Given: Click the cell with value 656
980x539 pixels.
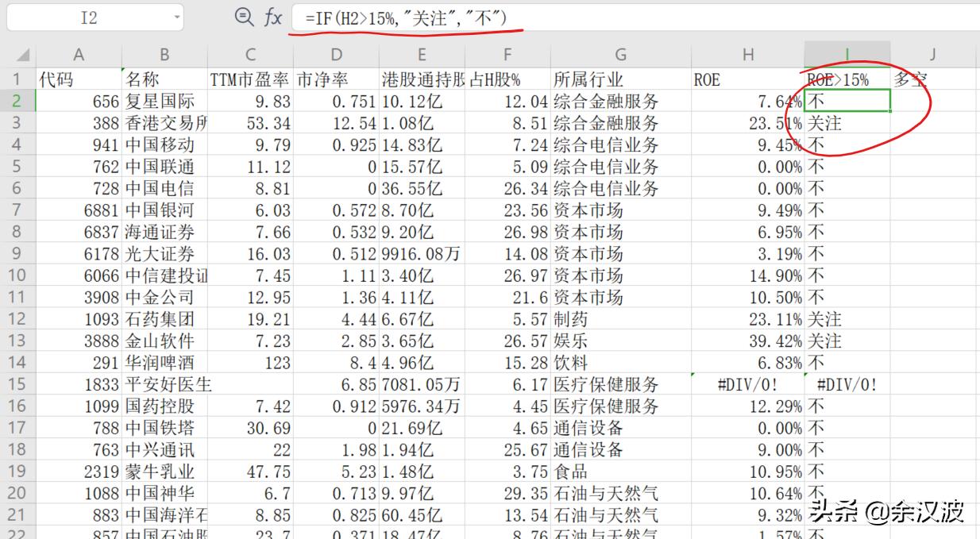Looking at the screenshot, I should 78,102.
